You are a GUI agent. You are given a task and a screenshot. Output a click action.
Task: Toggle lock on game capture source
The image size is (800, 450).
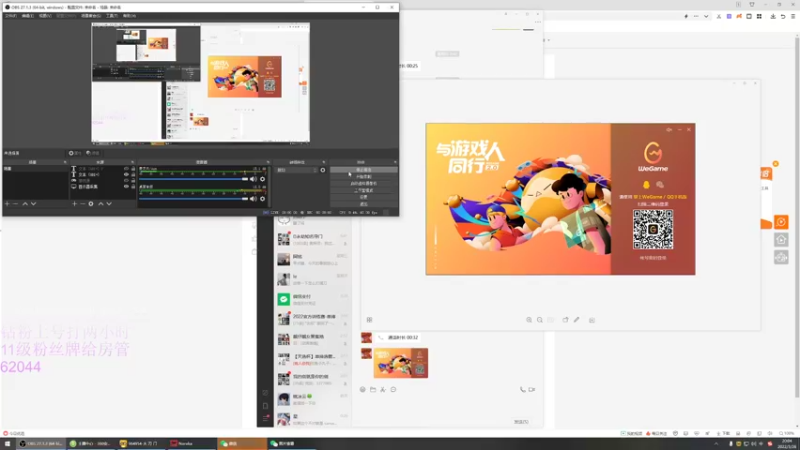pos(133,181)
